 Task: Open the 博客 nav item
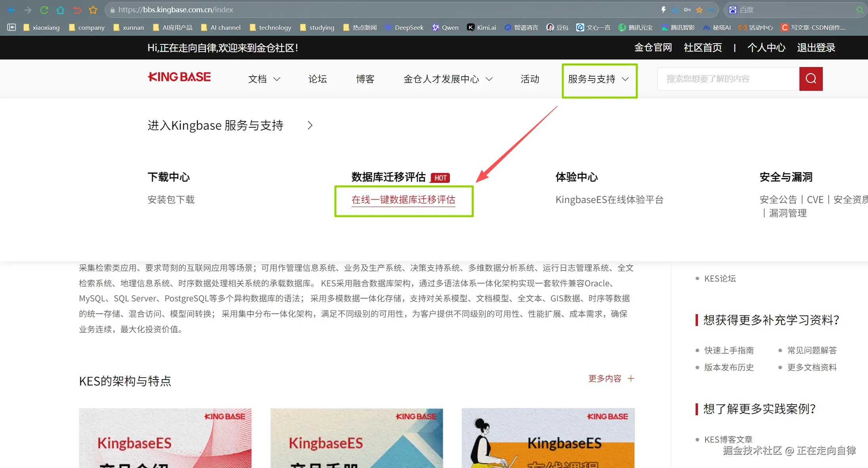(x=365, y=79)
